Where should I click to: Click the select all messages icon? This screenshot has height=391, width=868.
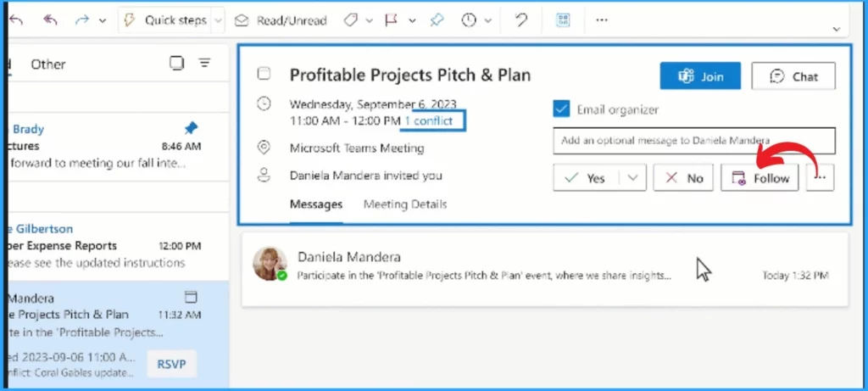(176, 63)
